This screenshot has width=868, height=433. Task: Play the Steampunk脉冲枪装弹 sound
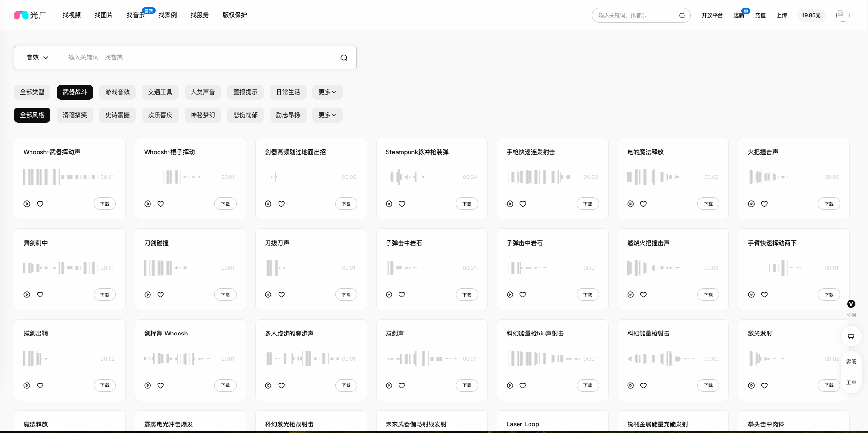click(x=389, y=204)
